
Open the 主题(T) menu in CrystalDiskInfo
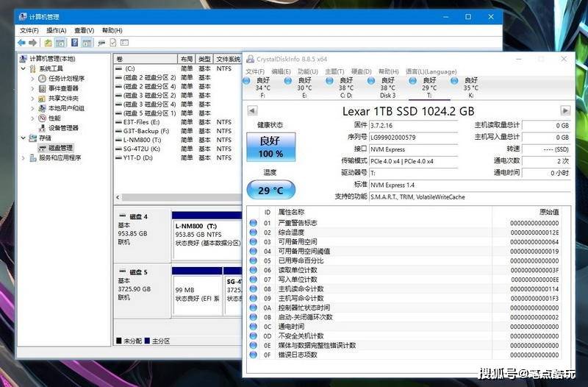(334, 71)
